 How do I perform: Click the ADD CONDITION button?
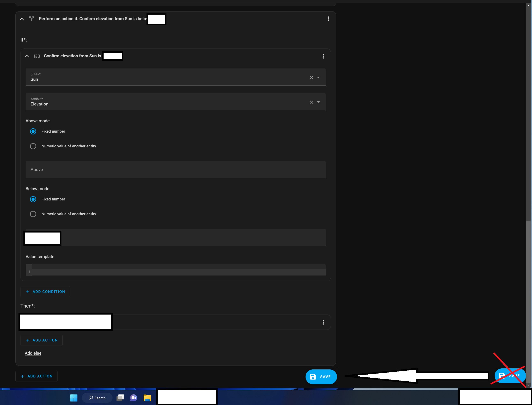(x=45, y=292)
